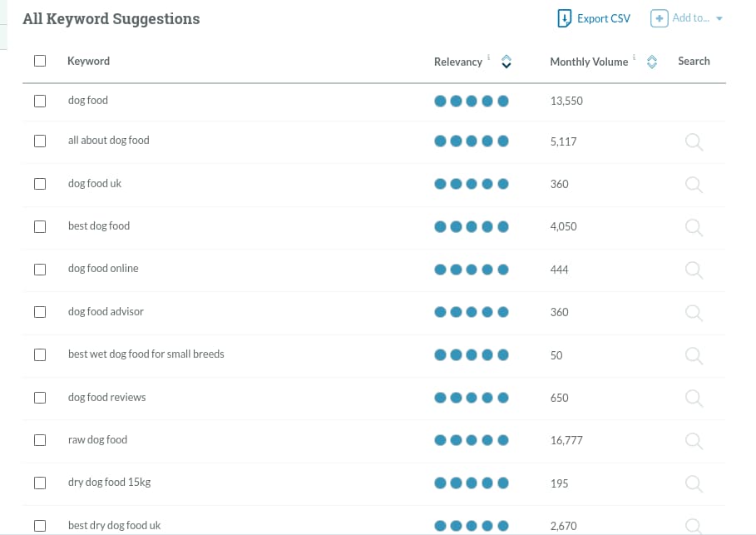Screen dimensions: 756x535
Task: Click the magnifier icon beside 'dog food advisor'
Action: [694, 313]
